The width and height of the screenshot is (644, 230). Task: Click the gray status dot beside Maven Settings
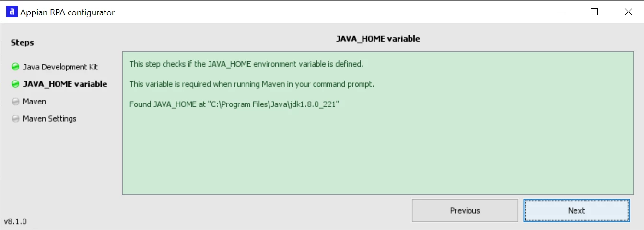tap(15, 119)
